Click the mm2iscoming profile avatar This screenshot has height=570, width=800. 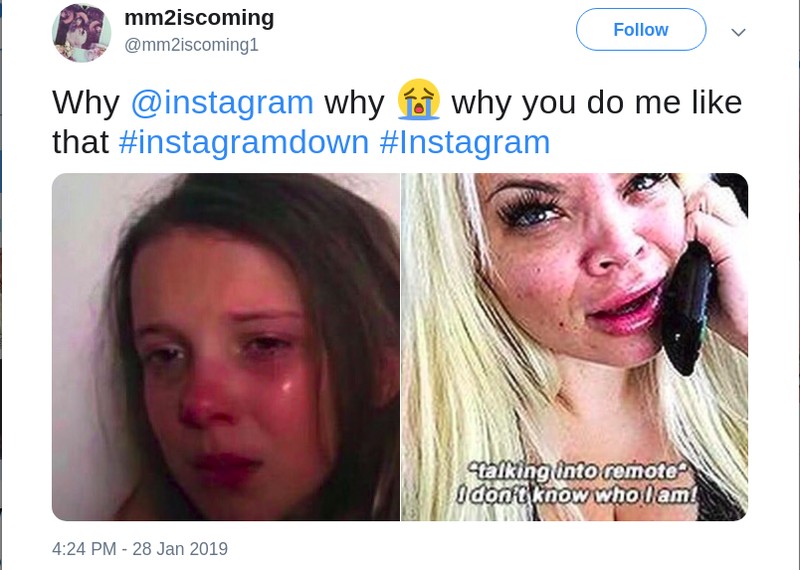click(81, 32)
